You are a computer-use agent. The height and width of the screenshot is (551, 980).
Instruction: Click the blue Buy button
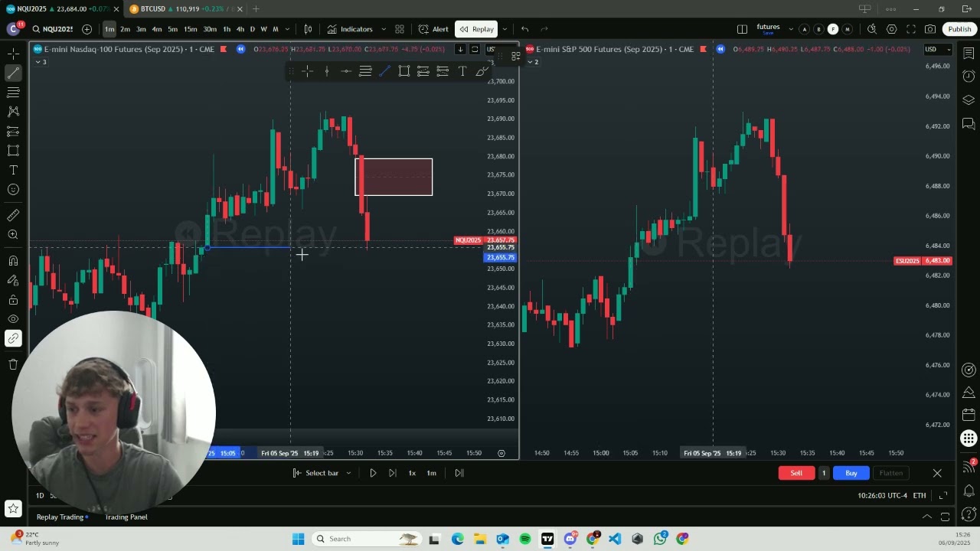851,473
